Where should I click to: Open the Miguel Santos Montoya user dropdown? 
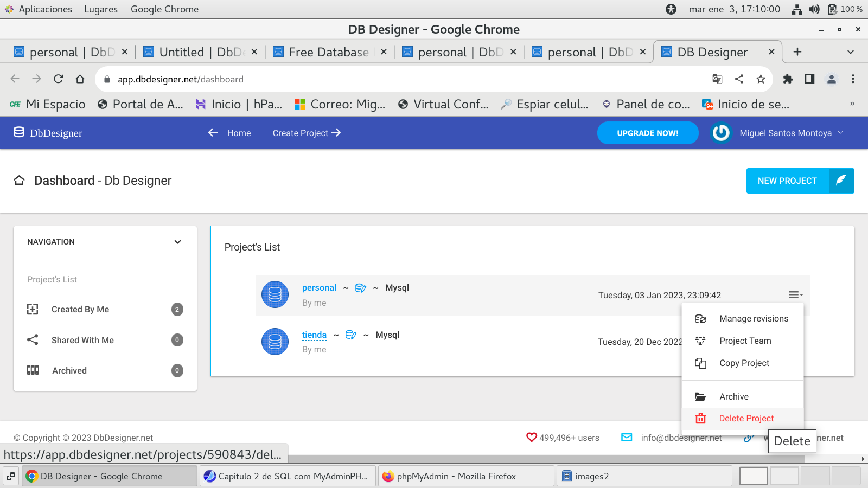[786, 133]
